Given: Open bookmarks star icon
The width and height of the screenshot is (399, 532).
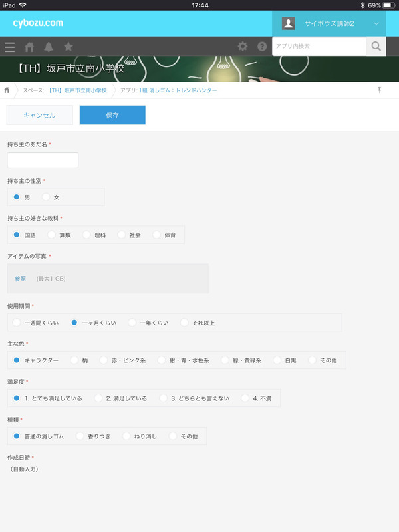Looking at the screenshot, I should (68, 47).
